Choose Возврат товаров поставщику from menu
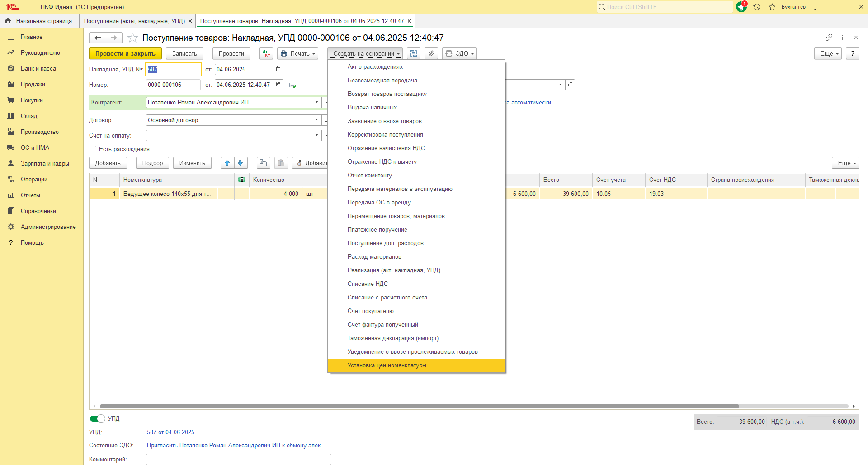 click(387, 94)
